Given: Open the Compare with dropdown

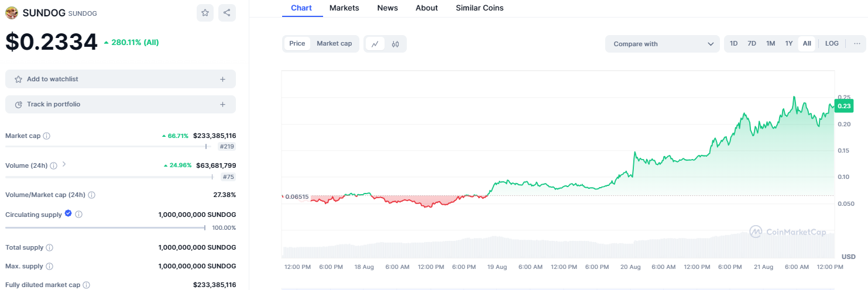Looking at the screenshot, I should [662, 44].
